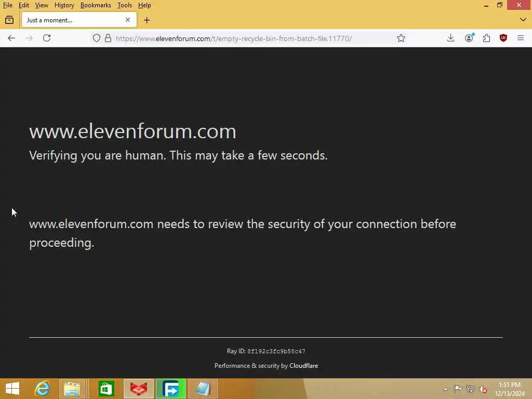Viewport: 532px width, 399px height.
Task: Open the Firefox account menu
Action: pos(469,38)
